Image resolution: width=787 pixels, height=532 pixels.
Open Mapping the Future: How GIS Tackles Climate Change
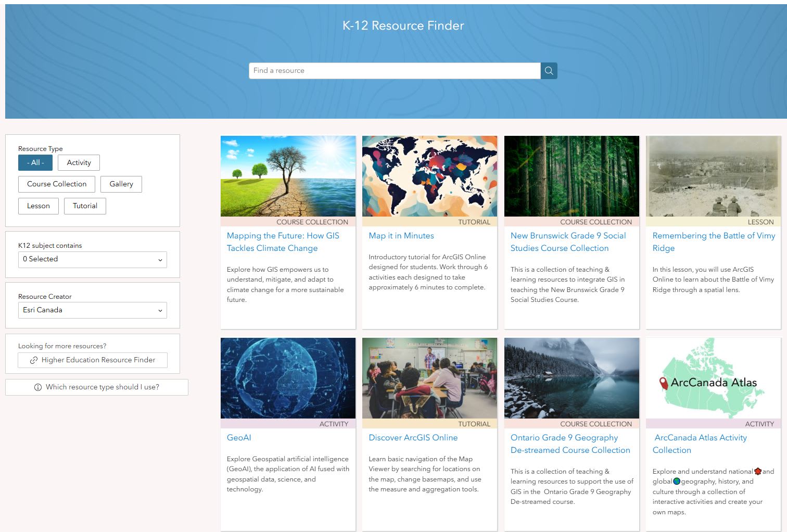(283, 242)
